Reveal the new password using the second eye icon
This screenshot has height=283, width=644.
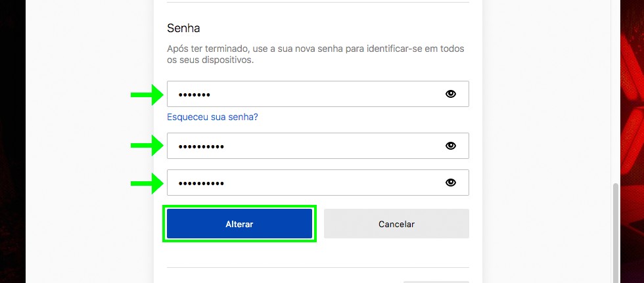click(450, 146)
